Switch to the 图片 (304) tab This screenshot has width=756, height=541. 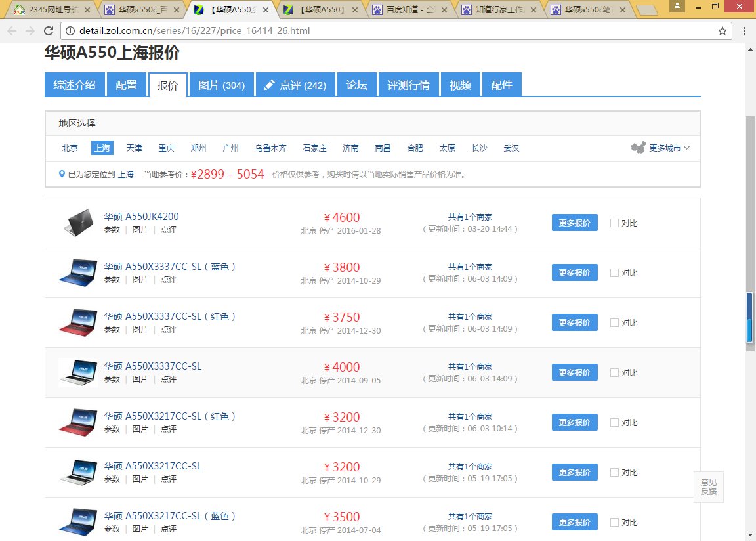221,85
